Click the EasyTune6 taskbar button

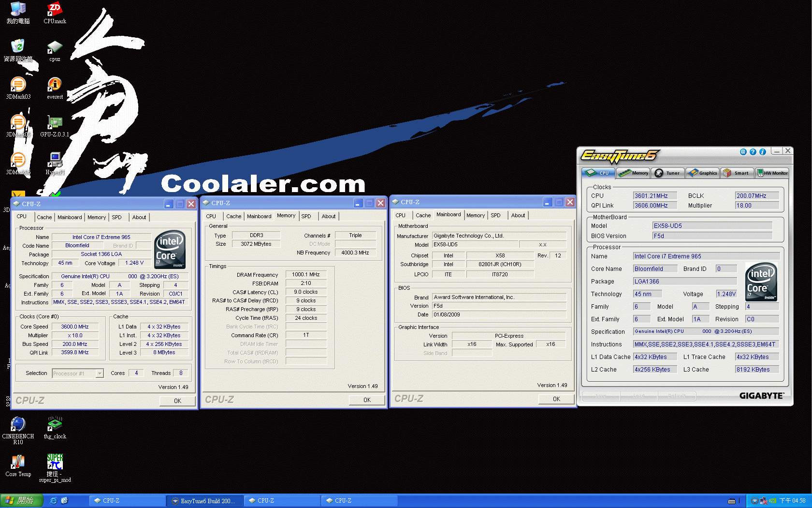coord(204,501)
